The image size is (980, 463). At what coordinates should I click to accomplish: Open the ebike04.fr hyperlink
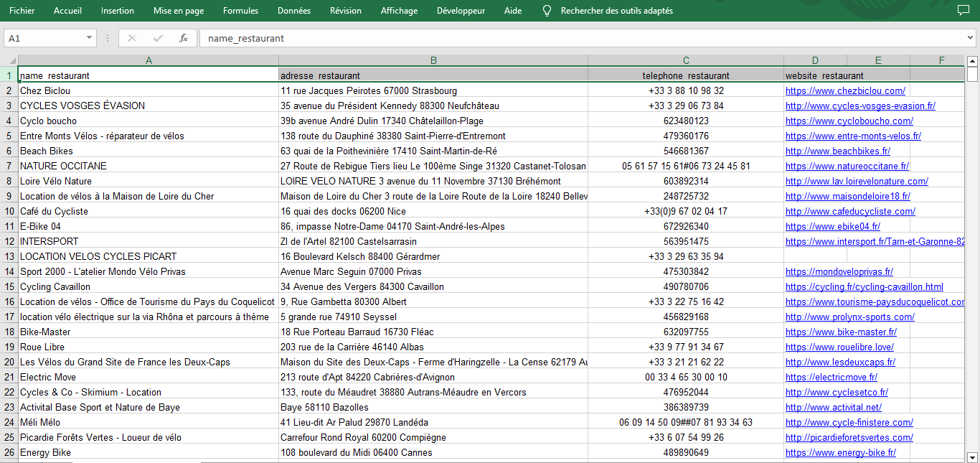coord(833,227)
